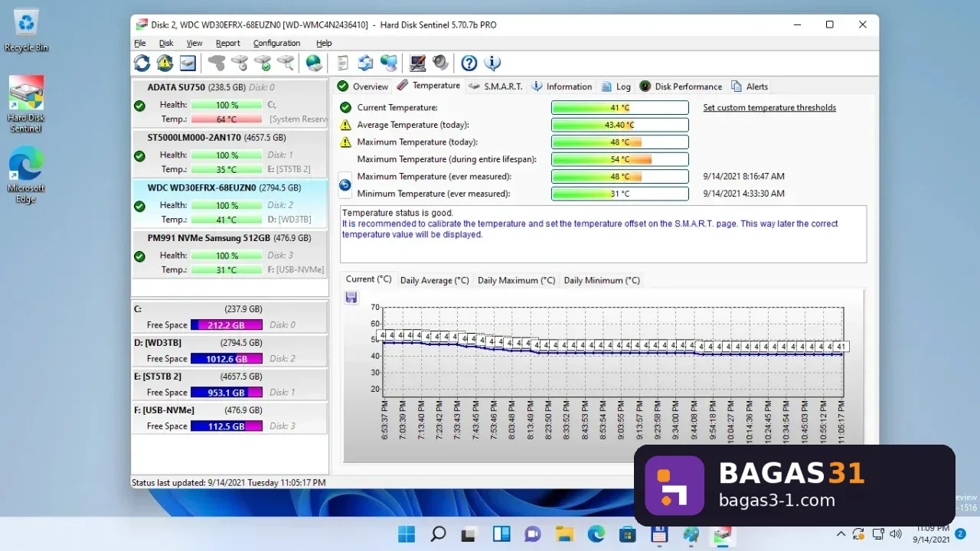Screen dimensions: 980x551
Task: Click the globe and monitor network icon
Action: [388, 63]
